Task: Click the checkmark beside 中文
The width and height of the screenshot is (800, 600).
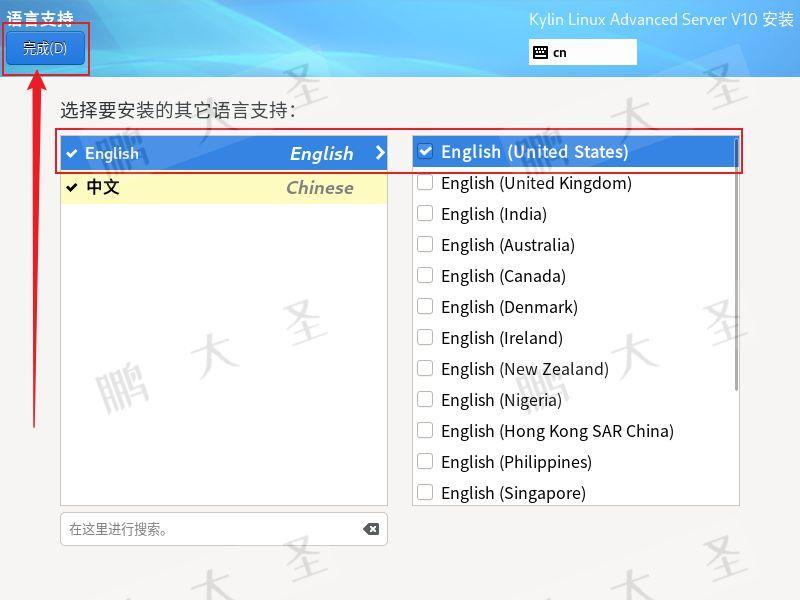Action: [x=72, y=187]
